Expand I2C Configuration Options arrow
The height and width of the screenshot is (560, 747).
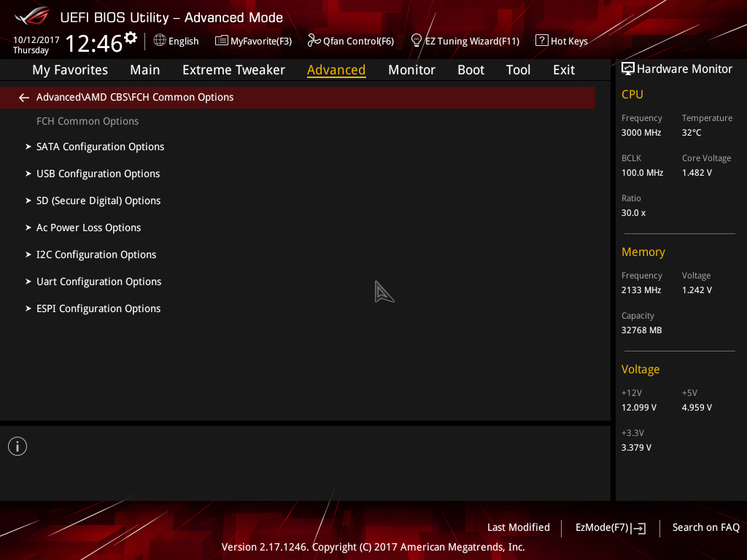28,254
